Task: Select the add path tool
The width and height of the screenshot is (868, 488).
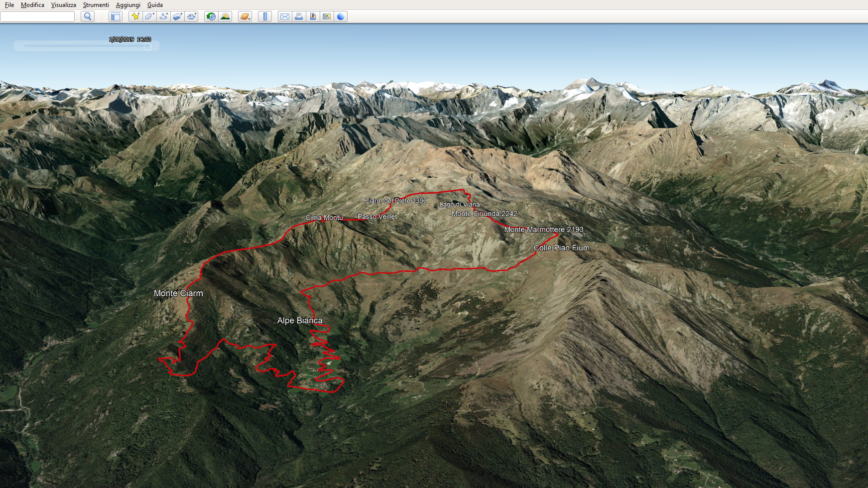Action: (163, 16)
